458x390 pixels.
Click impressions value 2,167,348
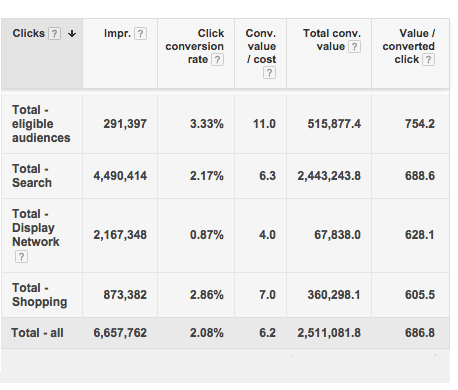coord(120,235)
